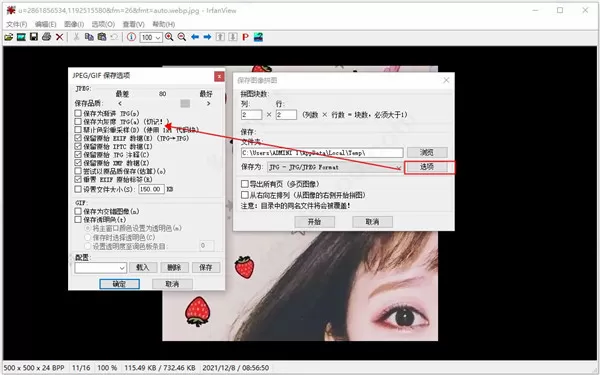Click the 保存 profile button
The width and height of the screenshot is (600, 375).
click(x=206, y=267)
